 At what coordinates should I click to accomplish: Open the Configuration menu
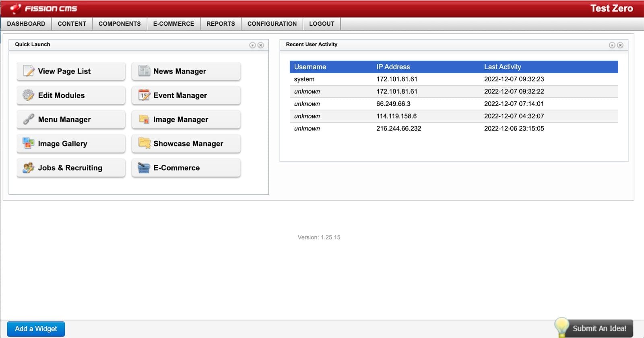pos(272,24)
